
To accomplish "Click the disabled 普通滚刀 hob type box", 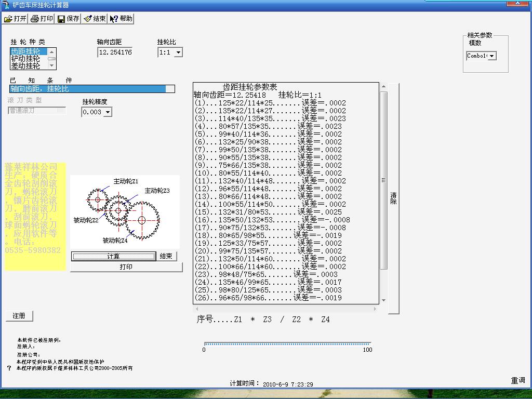I will click(37, 111).
